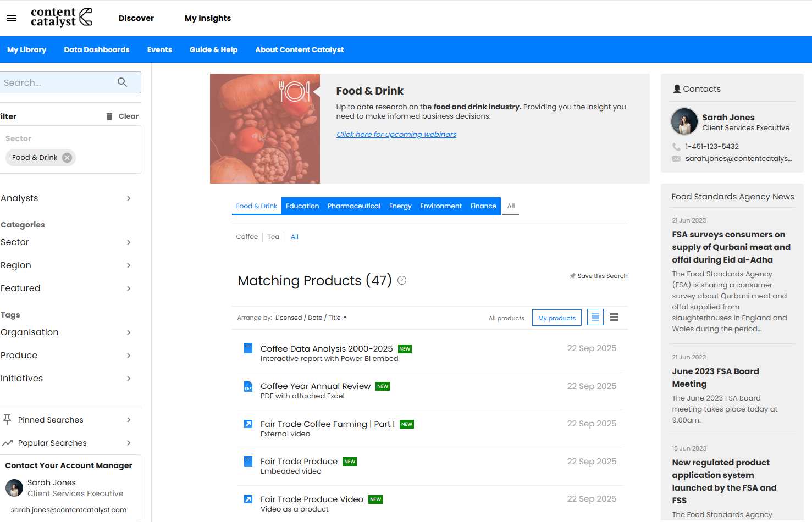Open the Arrange by Title dropdown
The image size is (812, 522).
(x=338, y=318)
